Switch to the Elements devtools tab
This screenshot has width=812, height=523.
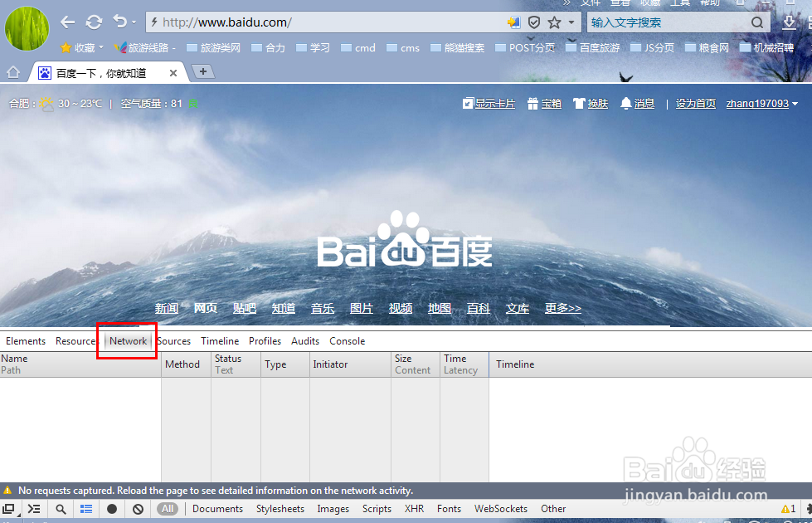(26, 341)
